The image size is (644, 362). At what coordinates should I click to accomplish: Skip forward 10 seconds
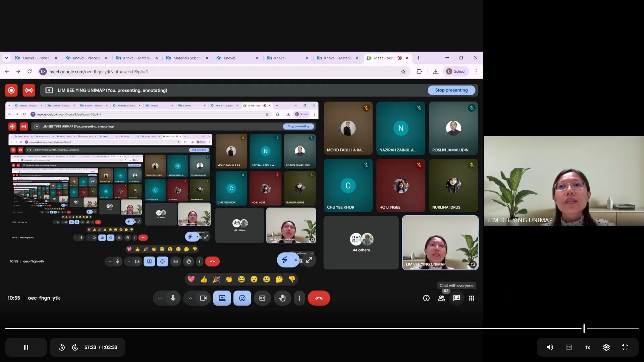tap(75, 347)
